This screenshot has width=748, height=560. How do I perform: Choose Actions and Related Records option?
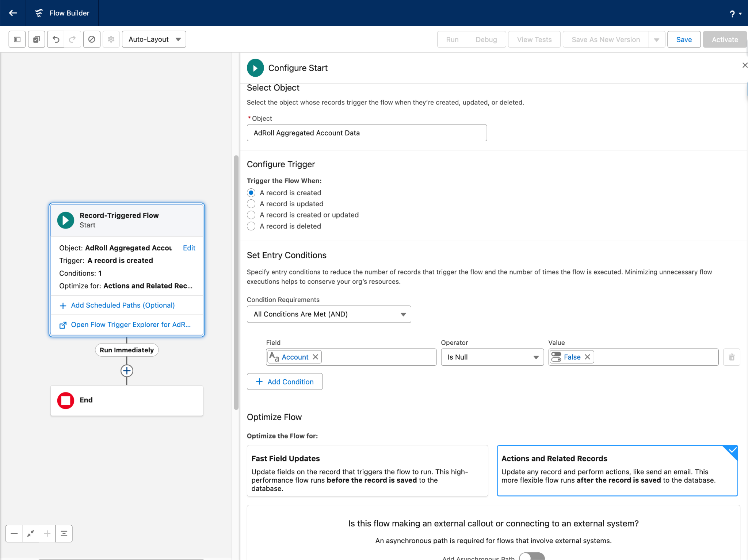(x=617, y=471)
